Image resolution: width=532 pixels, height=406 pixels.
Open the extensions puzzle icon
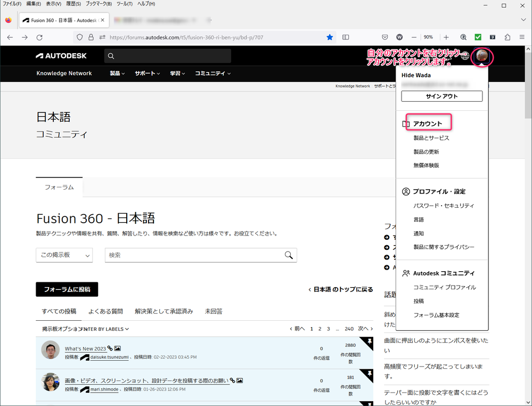507,37
